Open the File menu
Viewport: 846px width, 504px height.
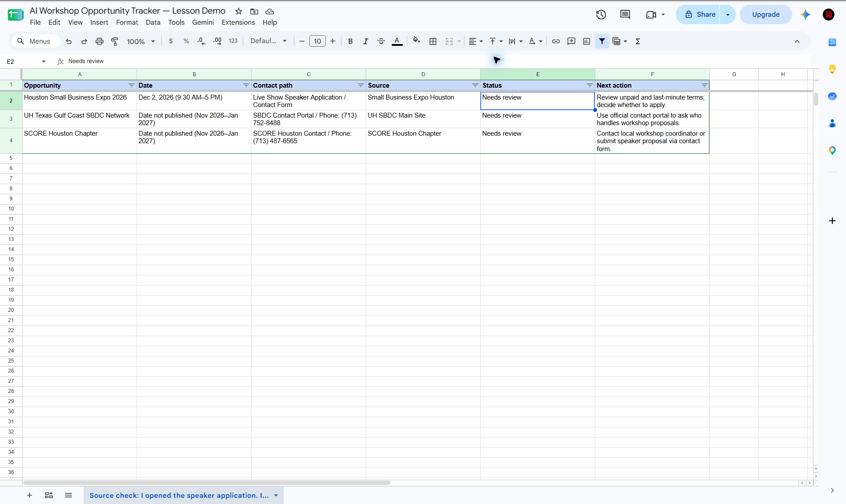coord(35,22)
